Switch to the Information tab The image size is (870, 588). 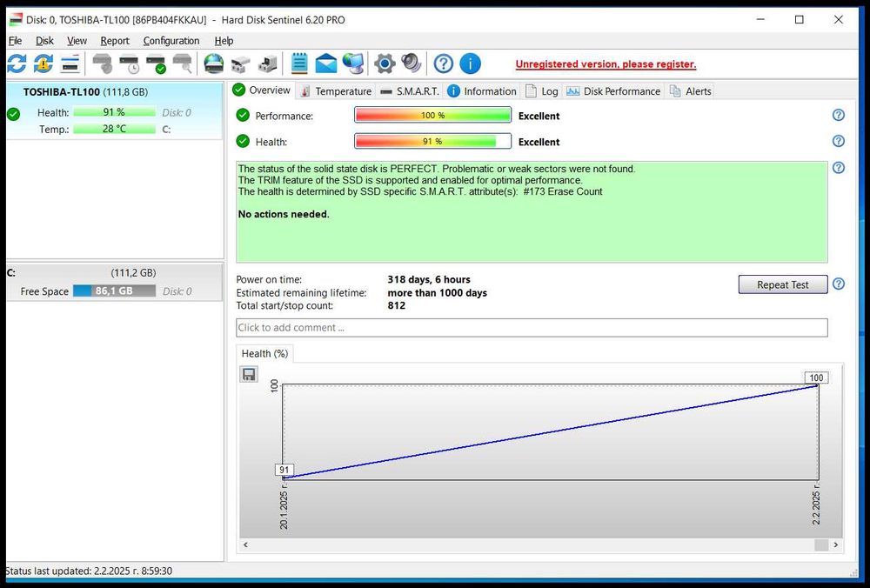pyautogui.click(x=482, y=91)
